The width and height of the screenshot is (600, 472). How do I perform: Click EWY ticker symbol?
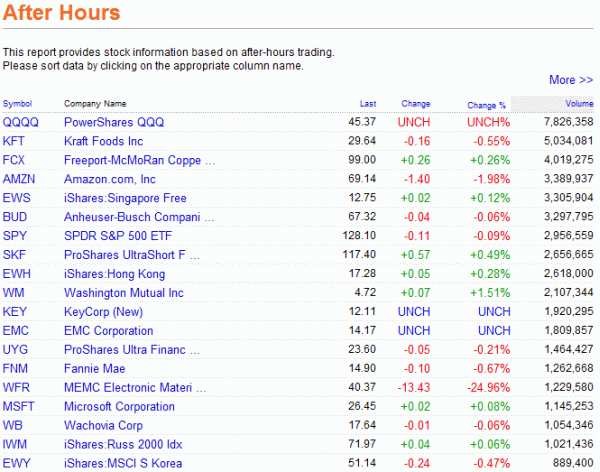[x=16, y=463]
